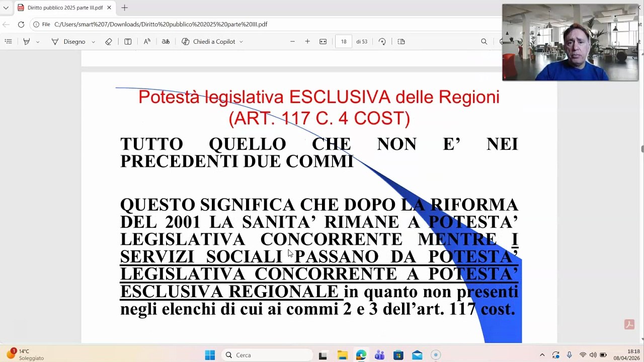Image resolution: width=644 pixels, height=362 pixels.
Task: Open a new browser tab
Action: pyautogui.click(x=124, y=8)
